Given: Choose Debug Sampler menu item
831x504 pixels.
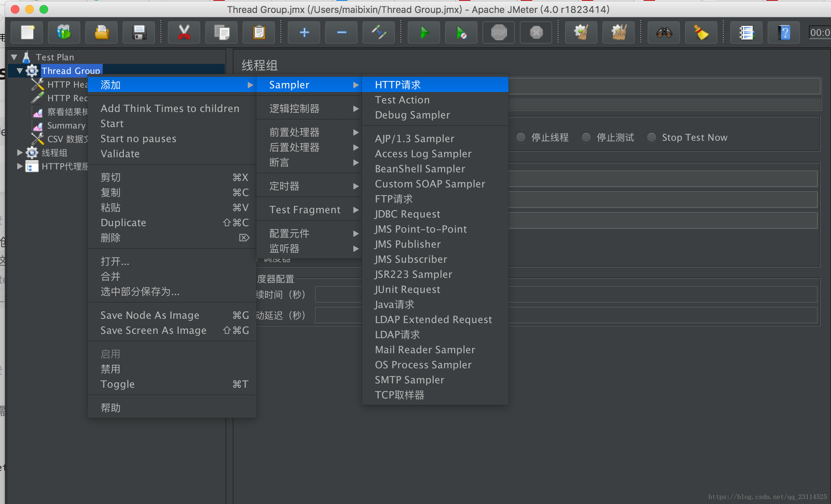Looking at the screenshot, I should (x=435, y=115).
